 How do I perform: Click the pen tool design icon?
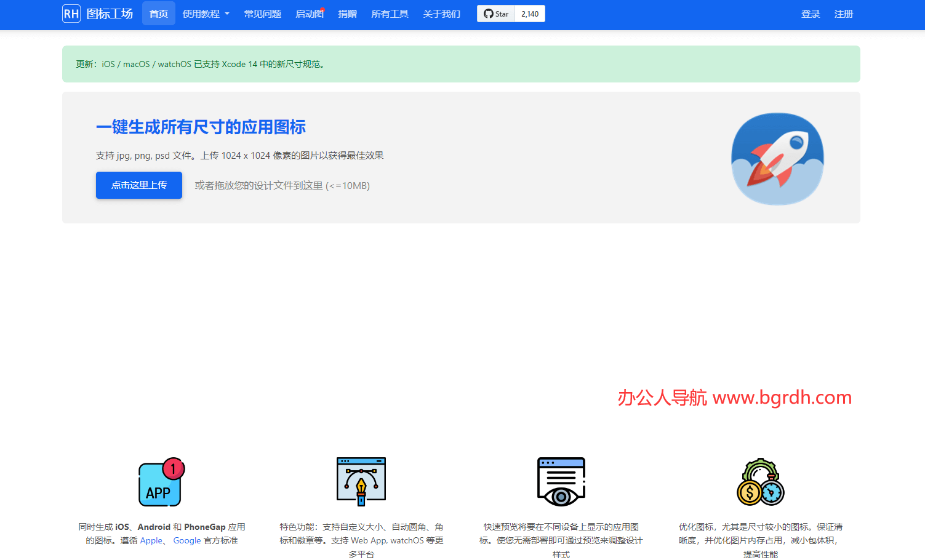coord(361,482)
